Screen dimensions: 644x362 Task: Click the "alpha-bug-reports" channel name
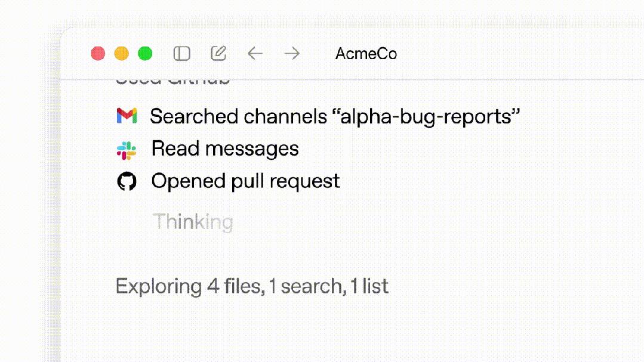426,116
